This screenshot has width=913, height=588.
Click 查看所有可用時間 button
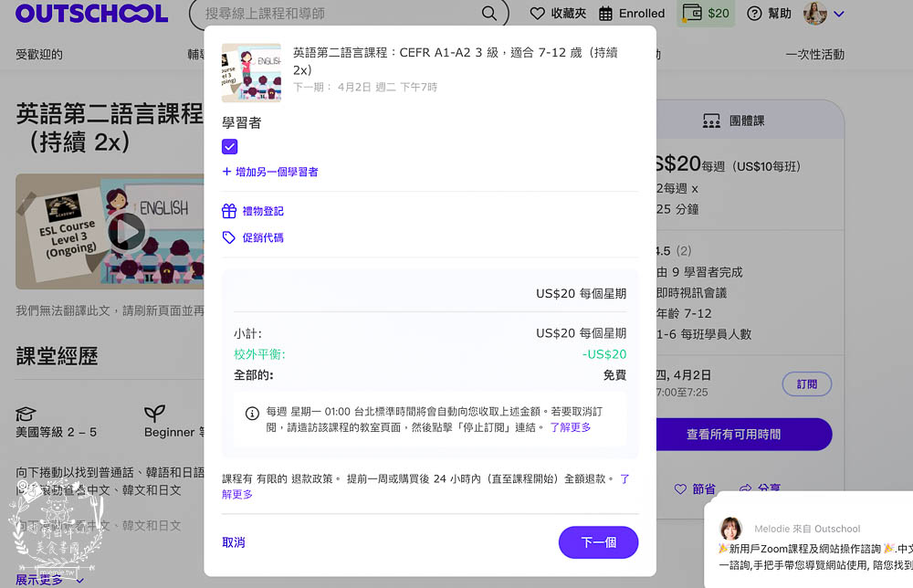tap(744, 435)
